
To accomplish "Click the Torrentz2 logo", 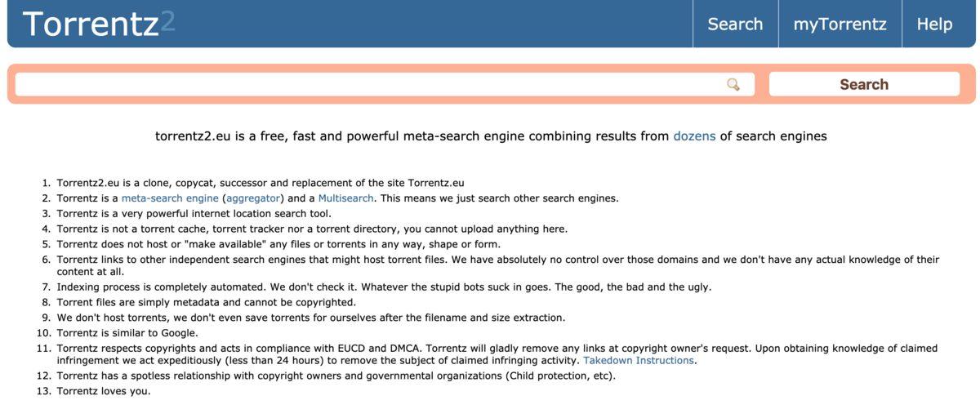I will pos(98,24).
